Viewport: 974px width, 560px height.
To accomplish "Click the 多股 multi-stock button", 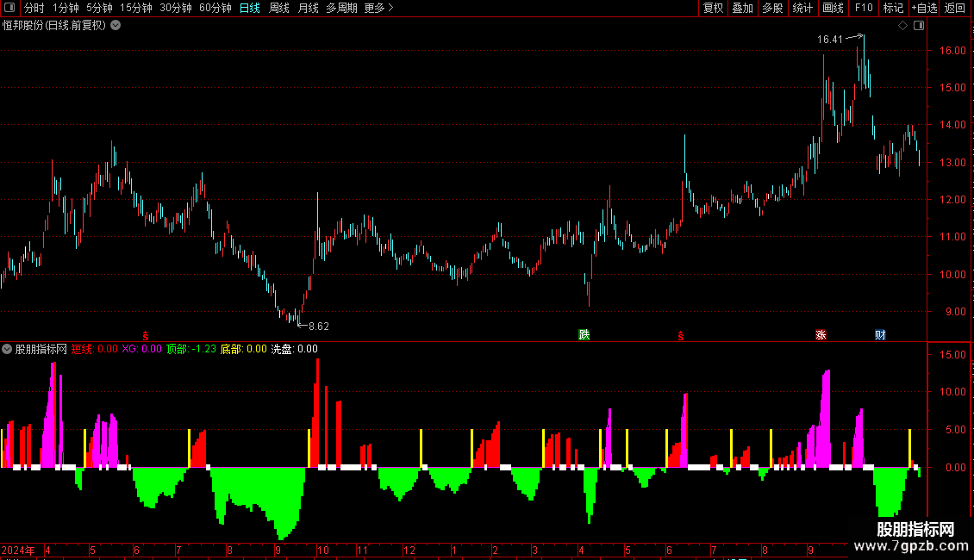I will [x=772, y=8].
